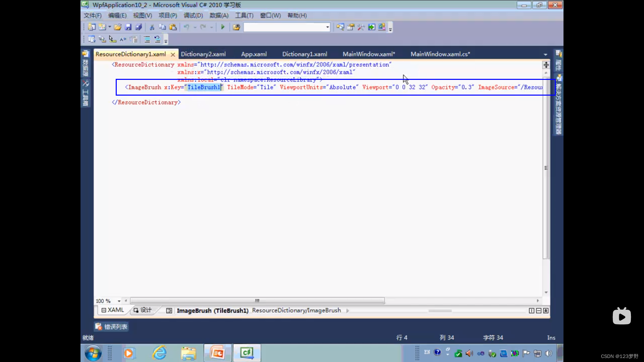Click the vertical scrollbar thumb of the editor

tap(546, 168)
